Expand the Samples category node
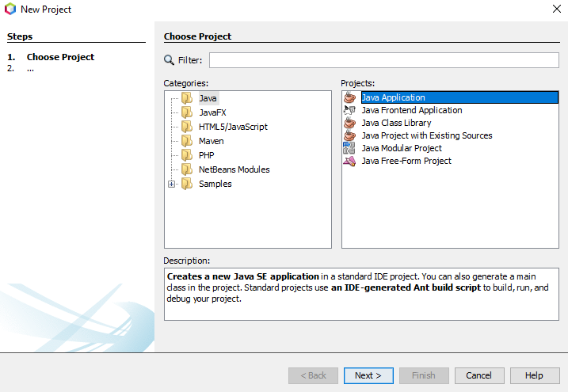 (172, 184)
